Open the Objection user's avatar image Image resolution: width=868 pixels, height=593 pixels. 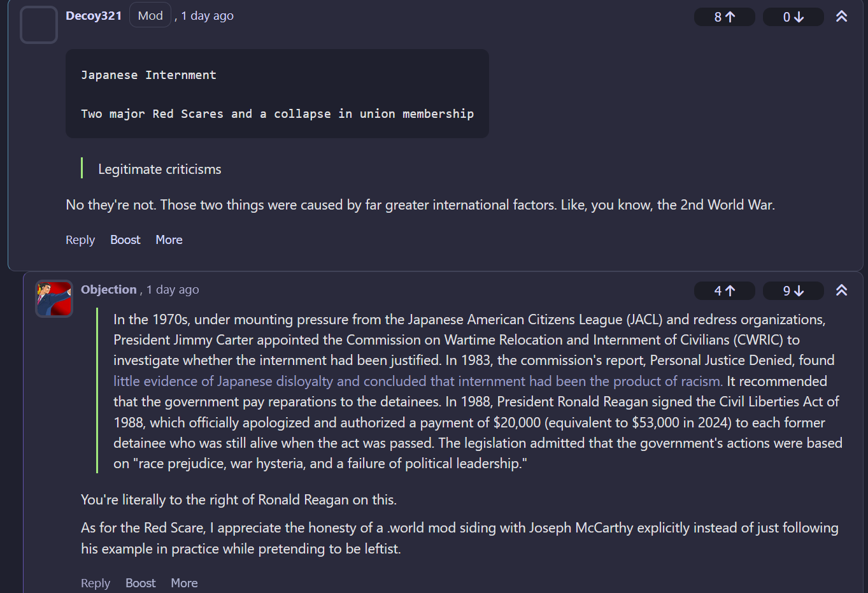(54, 299)
